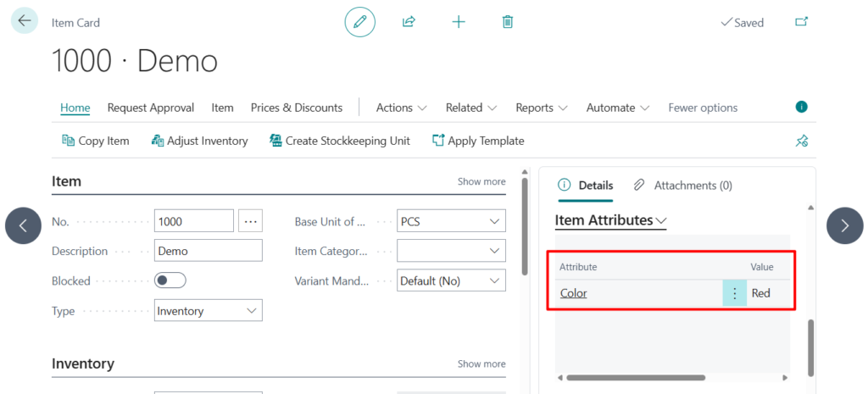Click the back arrow button
Image resolution: width=868 pixels, height=394 pixels.
pos(24,20)
